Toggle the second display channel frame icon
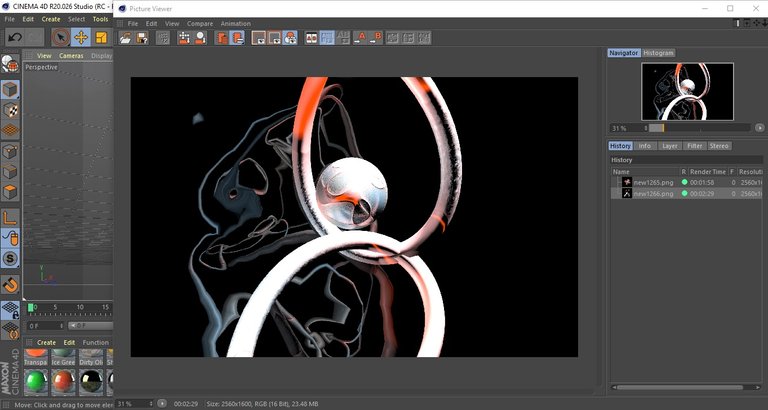 pos(274,38)
